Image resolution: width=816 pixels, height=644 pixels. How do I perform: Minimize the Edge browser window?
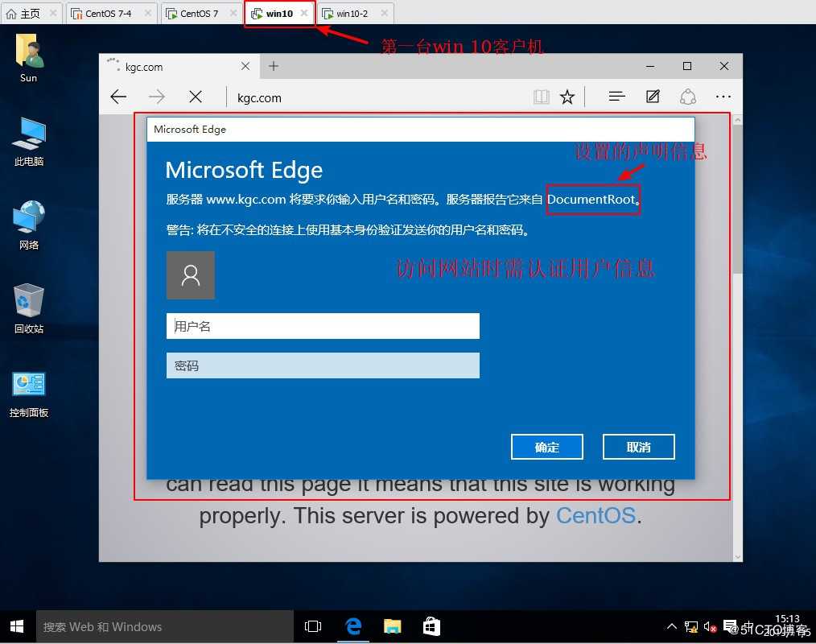[650, 66]
